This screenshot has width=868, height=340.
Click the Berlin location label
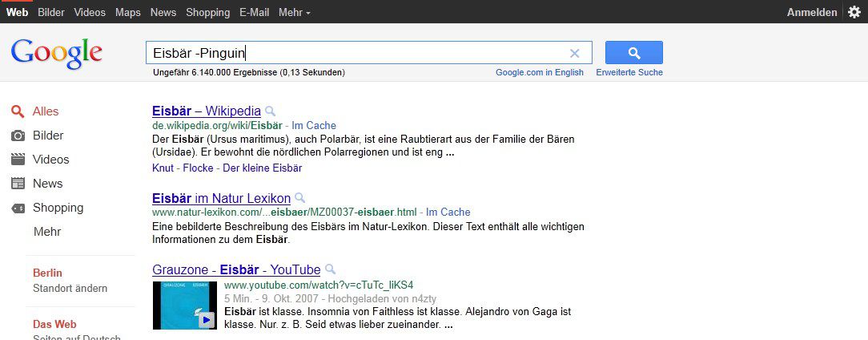47,273
